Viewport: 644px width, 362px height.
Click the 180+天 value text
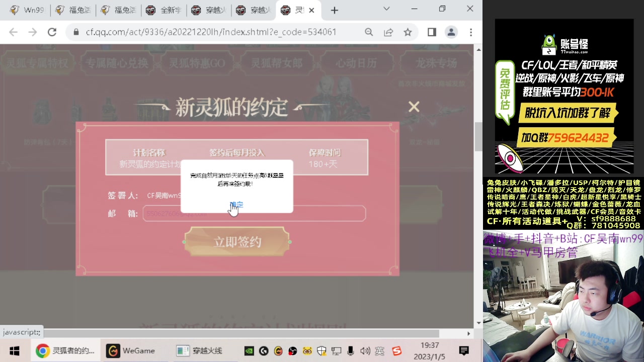pyautogui.click(x=323, y=164)
